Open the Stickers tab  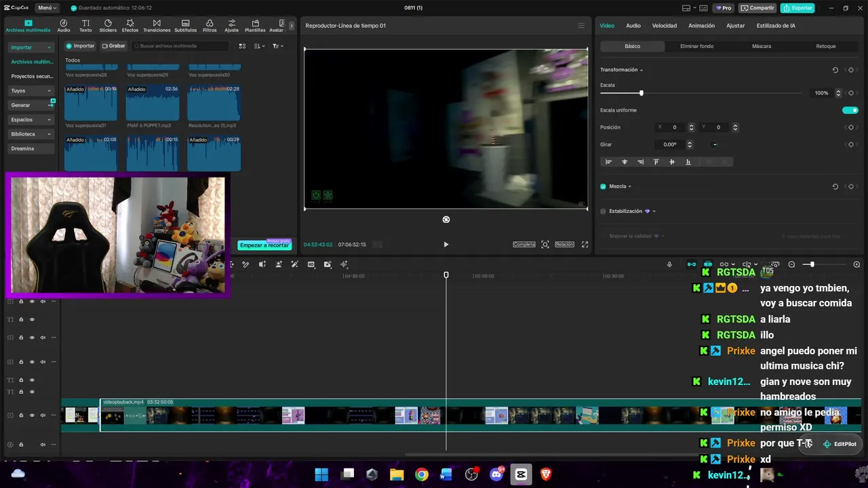click(108, 26)
